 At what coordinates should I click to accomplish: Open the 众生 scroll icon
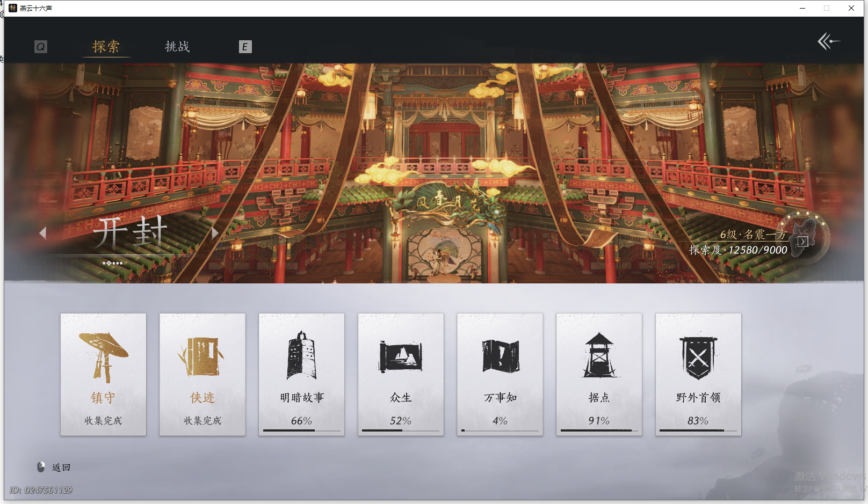click(401, 354)
